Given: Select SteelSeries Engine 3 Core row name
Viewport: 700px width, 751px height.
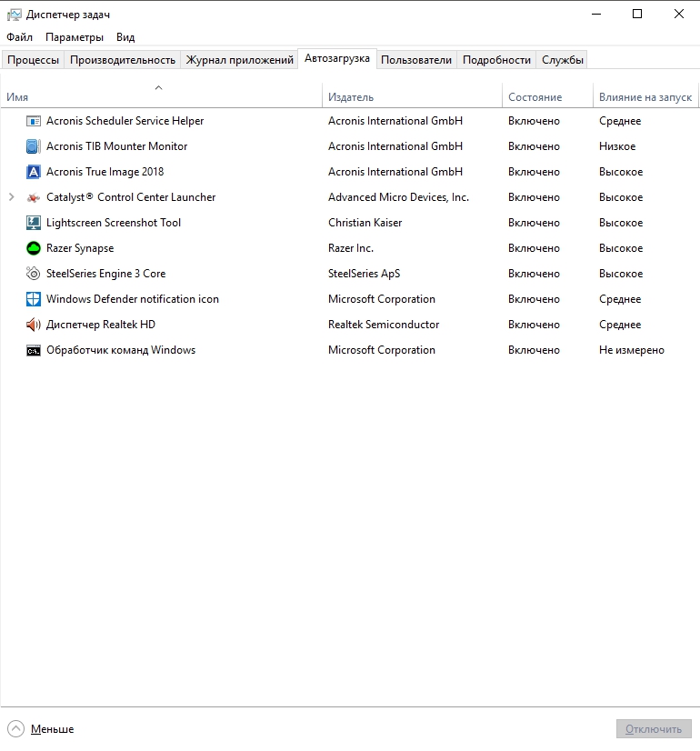Looking at the screenshot, I should pos(105,274).
